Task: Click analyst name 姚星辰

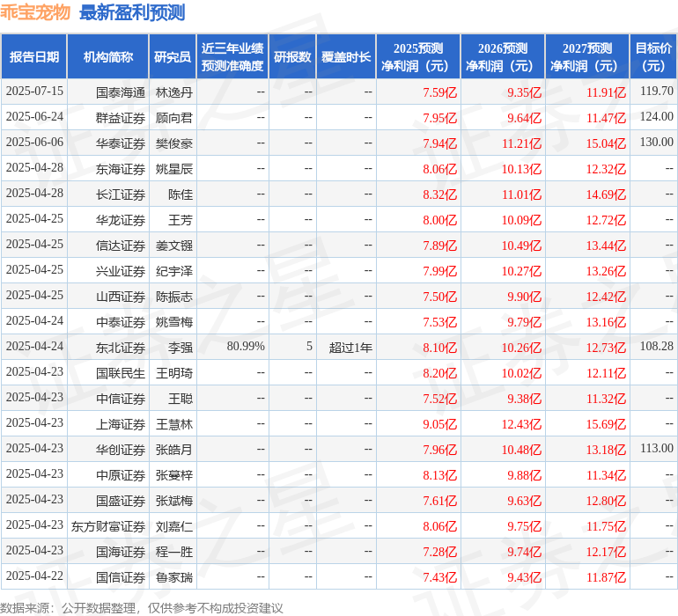Action: pyautogui.click(x=173, y=169)
